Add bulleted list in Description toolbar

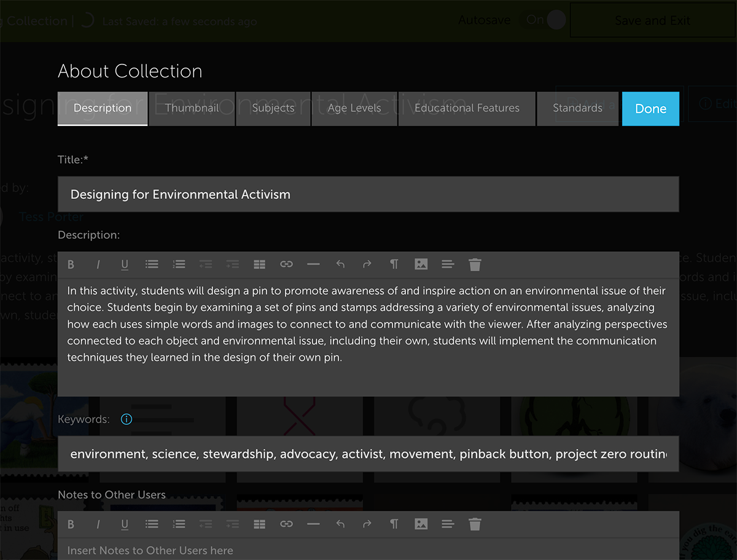tap(152, 265)
